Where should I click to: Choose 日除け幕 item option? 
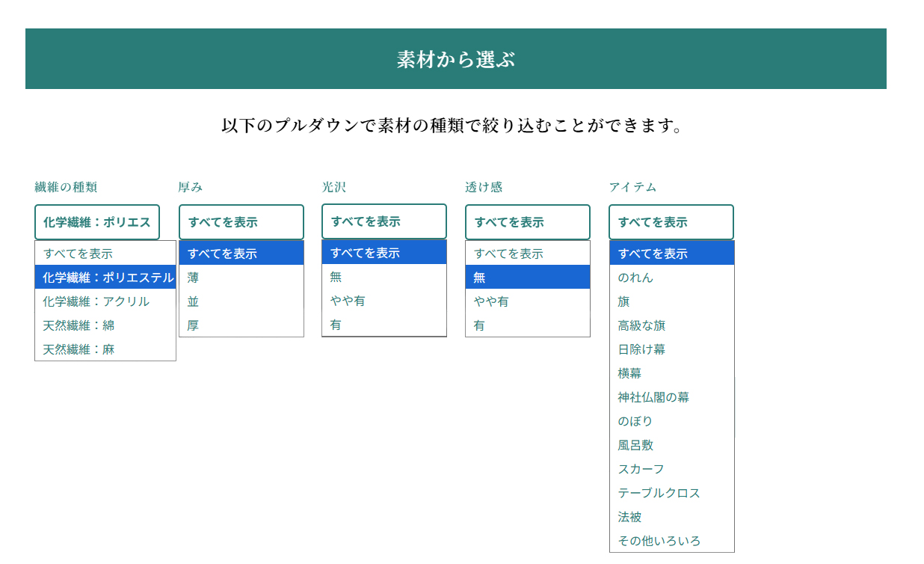pyautogui.click(x=672, y=349)
